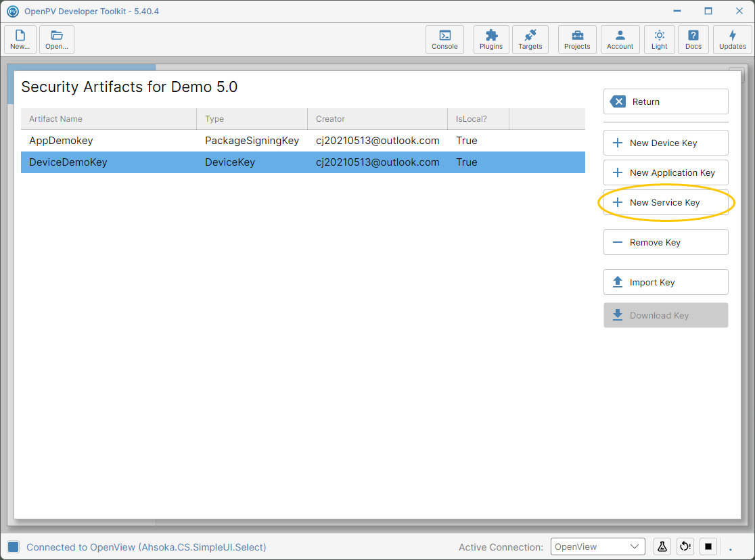Sort by Type column header
Image resolution: width=755 pixels, height=560 pixels.
coord(252,119)
